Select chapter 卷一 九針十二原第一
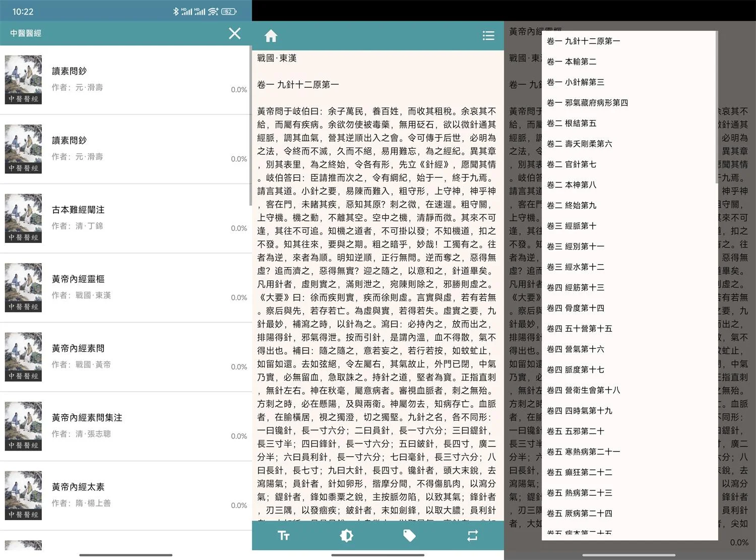Screen dimensions: 756x560 point(585,41)
